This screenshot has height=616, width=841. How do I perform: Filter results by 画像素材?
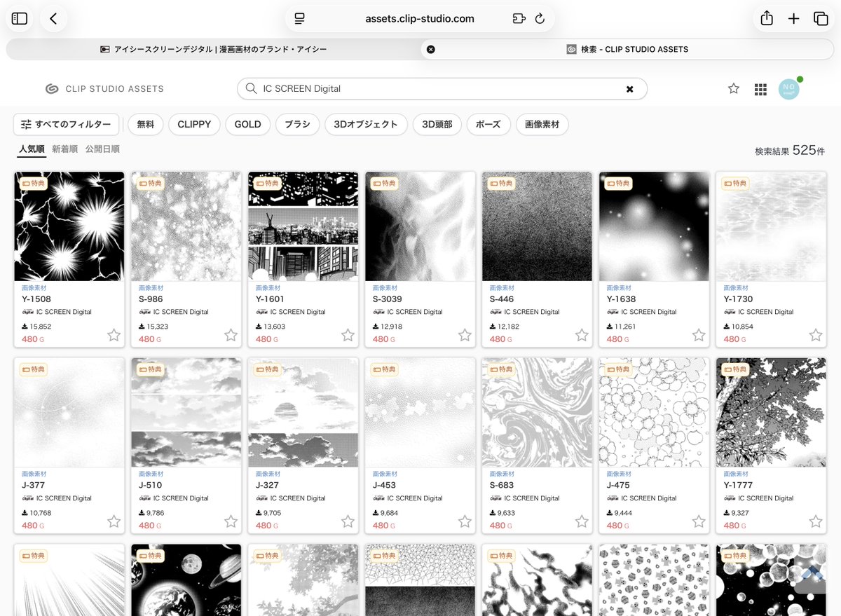(x=542, y=124)
